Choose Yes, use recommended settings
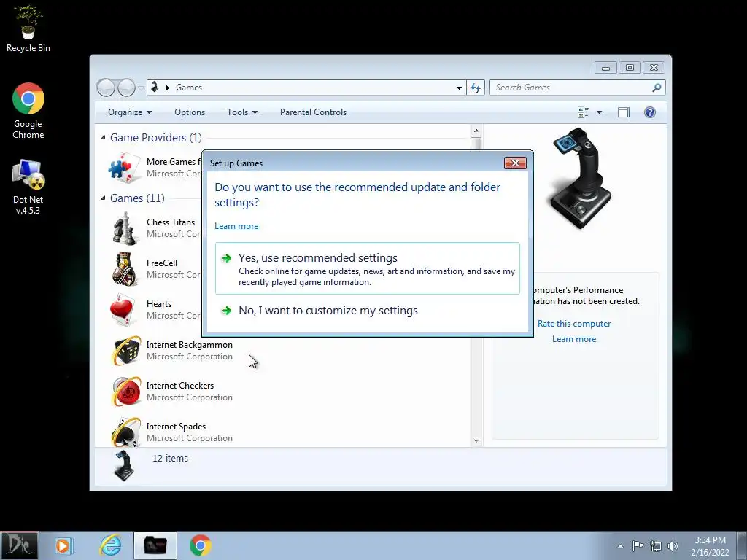 pyautogui.click(x=368, y=268)
